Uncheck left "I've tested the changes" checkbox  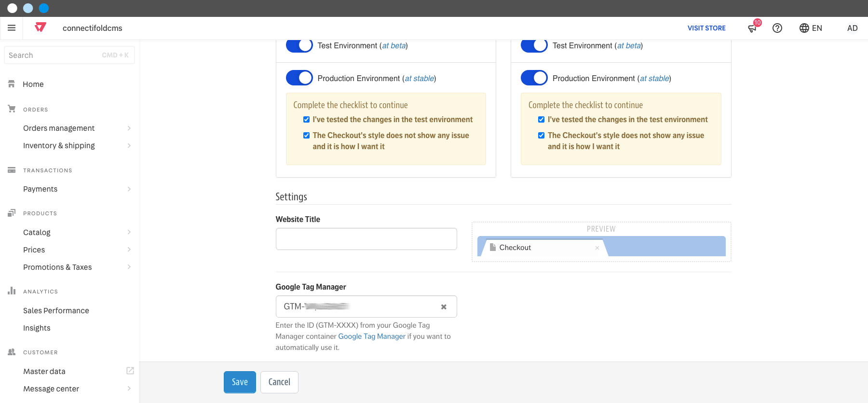pos(306,120)
